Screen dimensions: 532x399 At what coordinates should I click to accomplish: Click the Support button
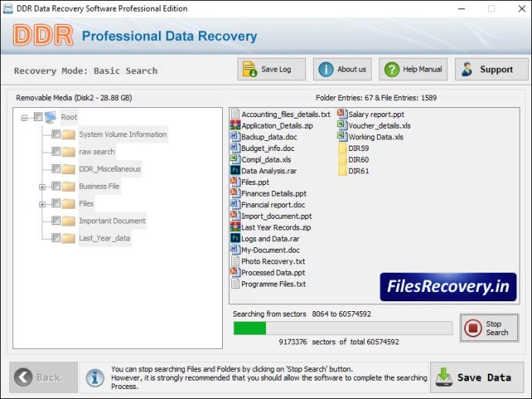(x=491, y=69)
